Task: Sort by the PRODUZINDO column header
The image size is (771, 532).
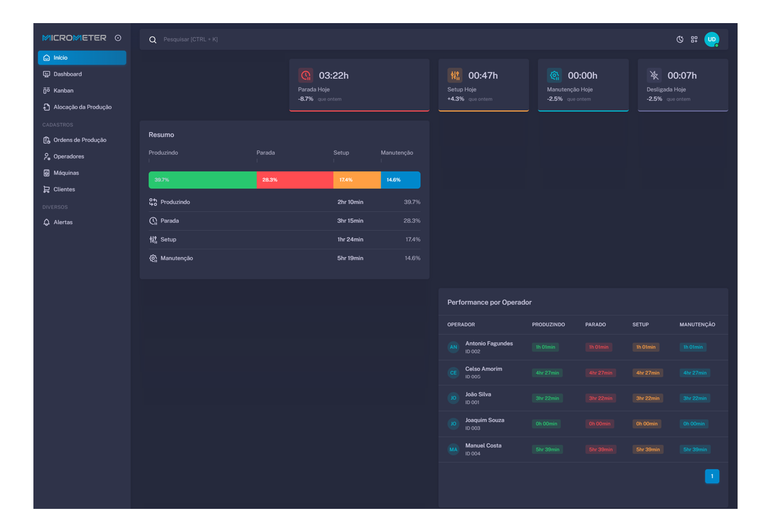Action: tap(548, 325)
